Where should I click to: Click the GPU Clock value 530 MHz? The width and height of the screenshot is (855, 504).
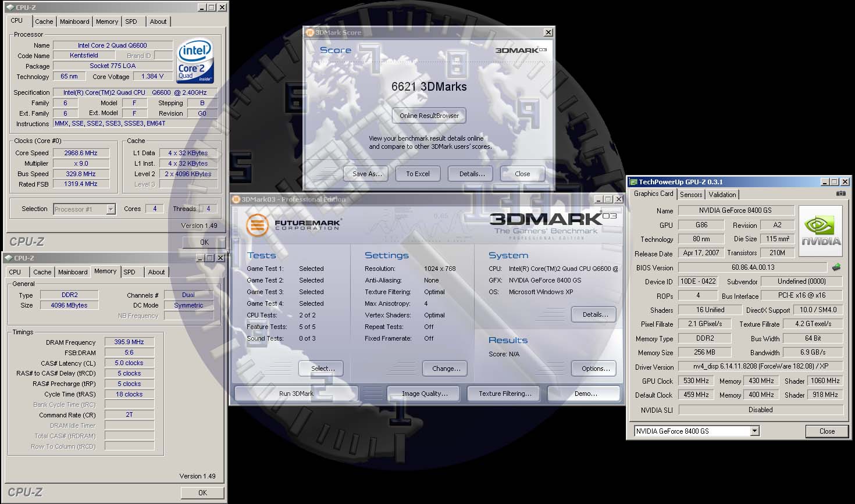pos(696,381)
